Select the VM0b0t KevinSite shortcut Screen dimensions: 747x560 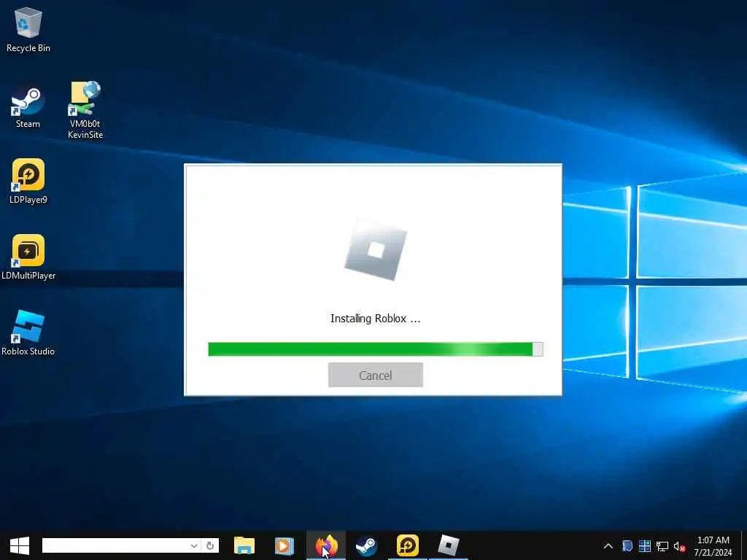coord(85,110)
